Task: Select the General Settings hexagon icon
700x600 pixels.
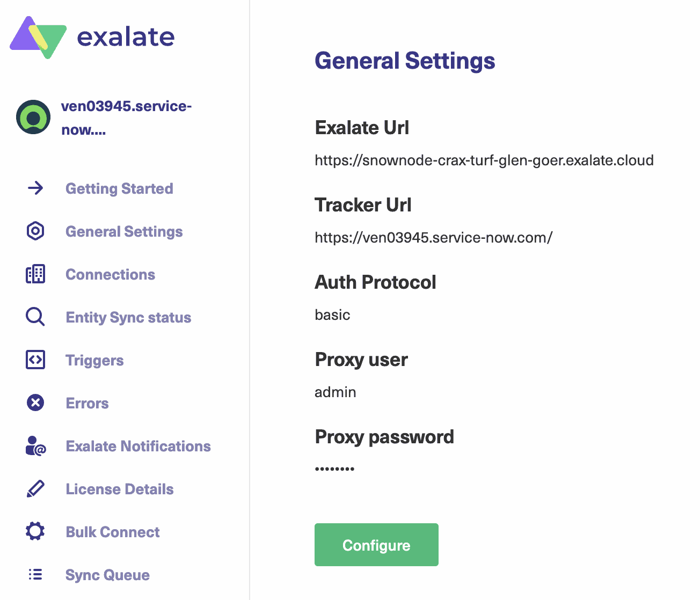Action: coord(35,231)
